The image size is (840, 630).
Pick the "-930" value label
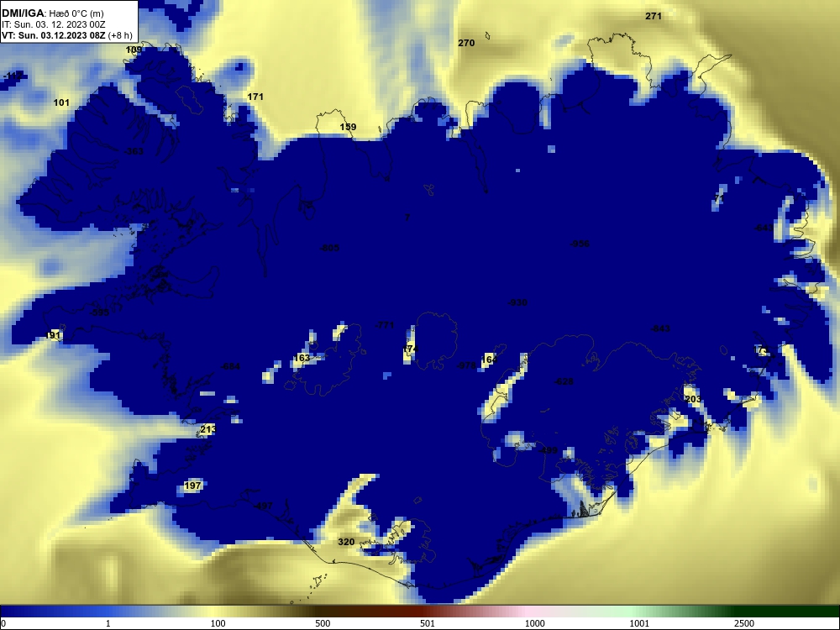tap(517, 302)
